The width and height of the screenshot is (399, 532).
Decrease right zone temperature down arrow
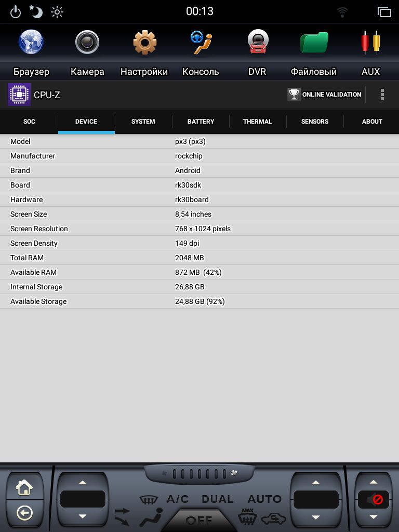[x=316, y=517]
